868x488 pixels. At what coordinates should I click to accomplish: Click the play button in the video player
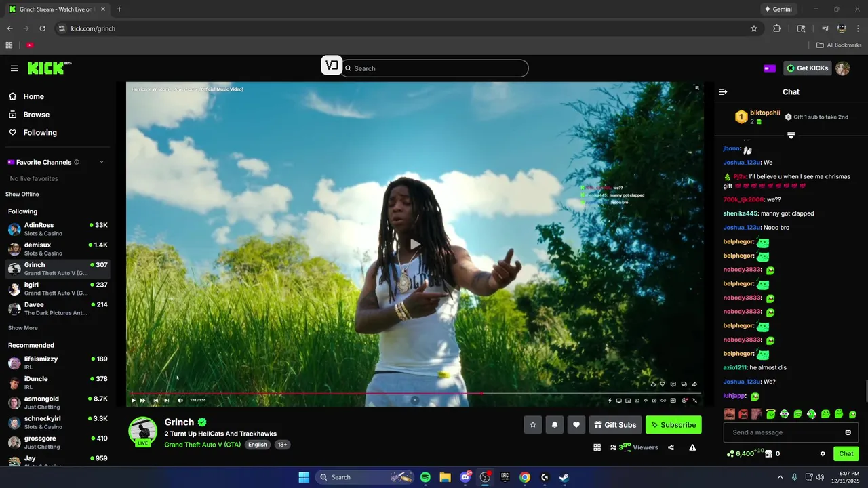(x=134, y=400)
